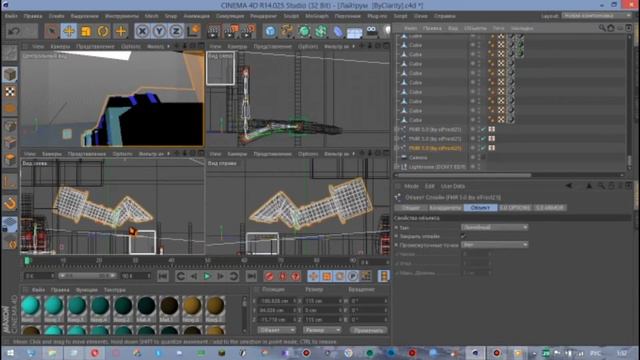Toggle the X axis lock
This screenshot has height=360, width=640.
142,31
